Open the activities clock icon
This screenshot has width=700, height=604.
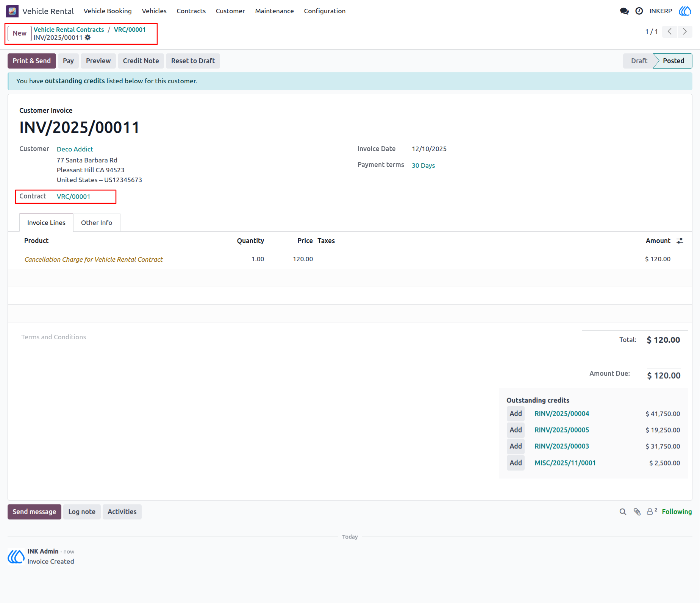pos(639,11)
